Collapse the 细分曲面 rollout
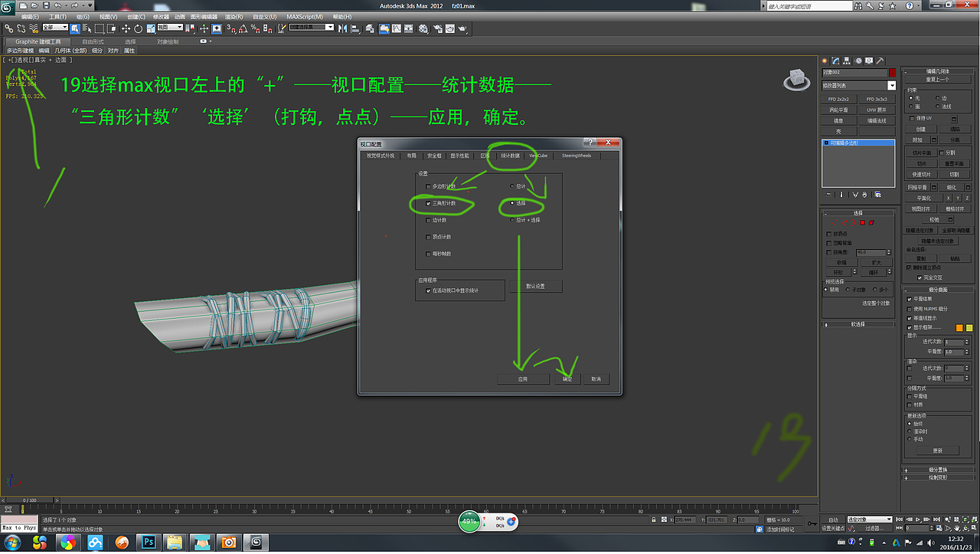980x554 pixels. (x=937, y=290)
